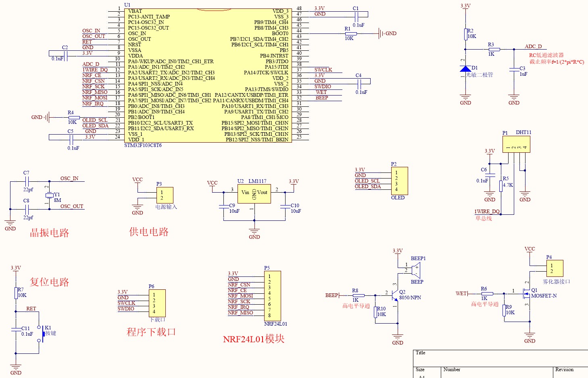The height and width of the screenshot is (378, 588).
Task: Select the P1 DHT11 connector
Action: 516,144
